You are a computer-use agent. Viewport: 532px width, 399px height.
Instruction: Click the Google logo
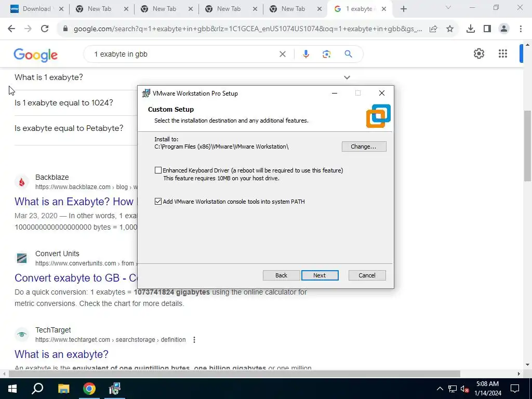click(x=36, y=55)
